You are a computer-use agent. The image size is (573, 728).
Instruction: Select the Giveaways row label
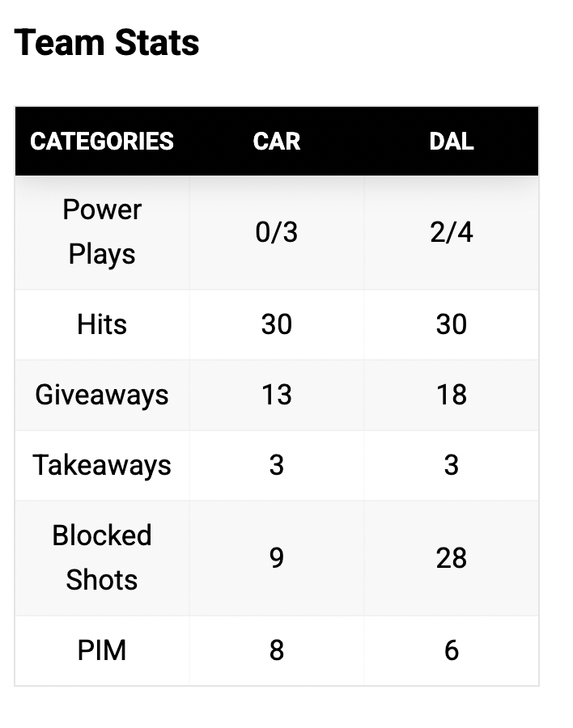click(x=102, y=395)
